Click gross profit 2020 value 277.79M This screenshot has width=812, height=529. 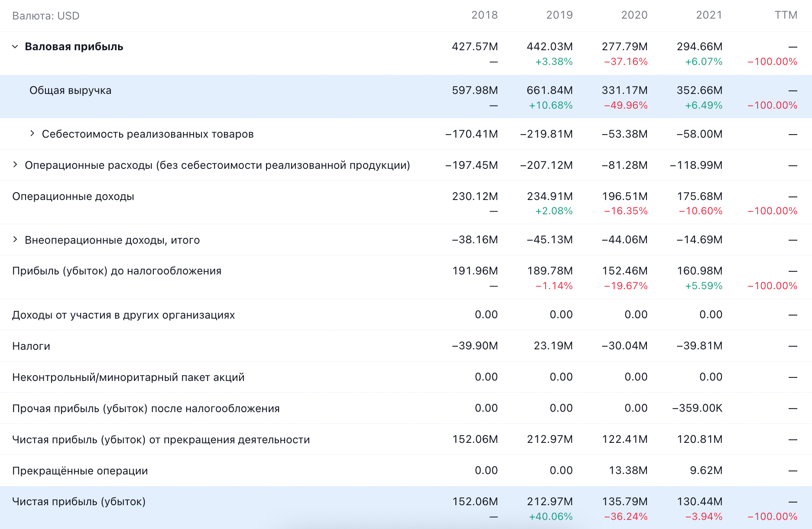[625, 46]
